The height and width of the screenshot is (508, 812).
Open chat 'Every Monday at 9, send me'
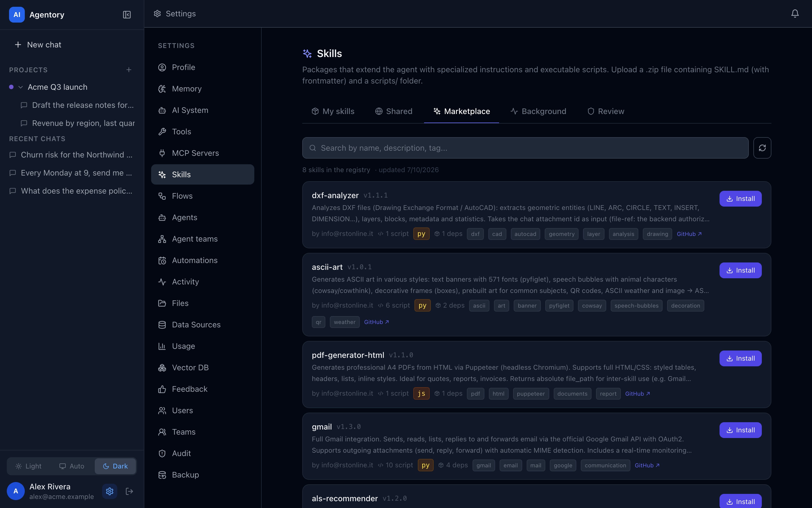(x=72, y=173)
